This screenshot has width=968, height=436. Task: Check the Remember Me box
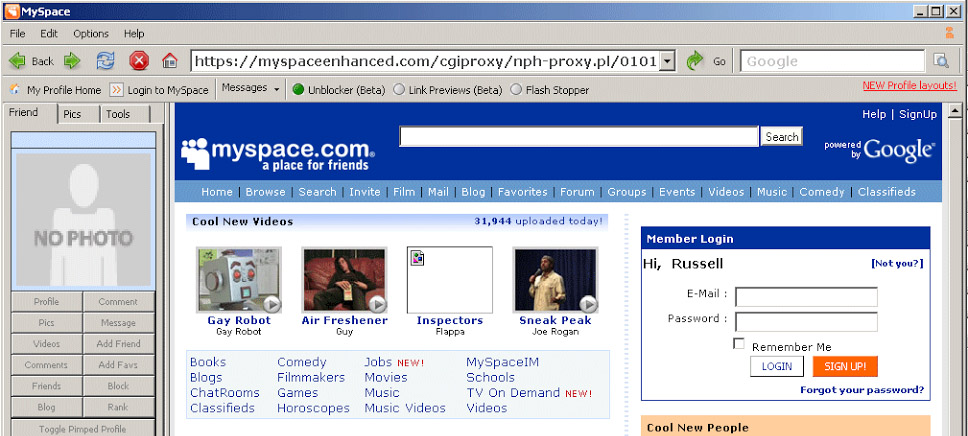(x=738, y=343)
